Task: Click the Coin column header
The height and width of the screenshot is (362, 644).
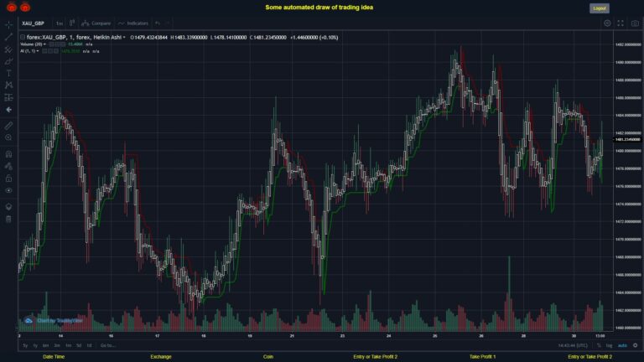Action: coord(268,357)
